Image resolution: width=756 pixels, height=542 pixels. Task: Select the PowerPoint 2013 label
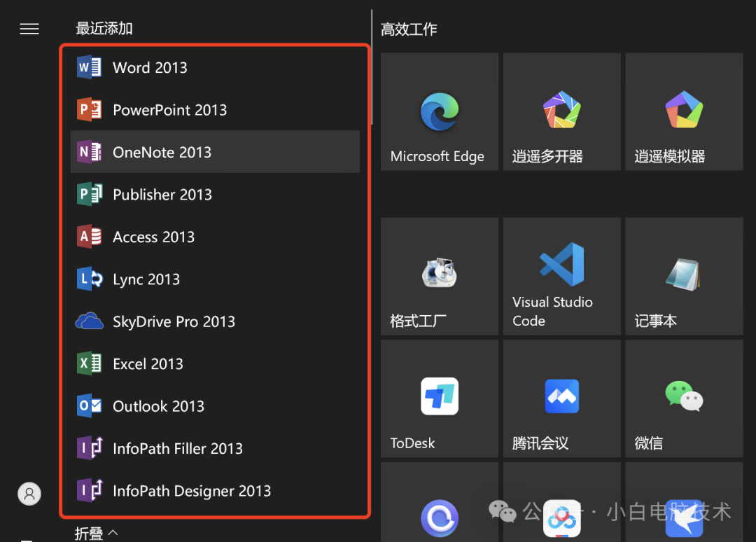pyautogui.click(x=169, y=110)
